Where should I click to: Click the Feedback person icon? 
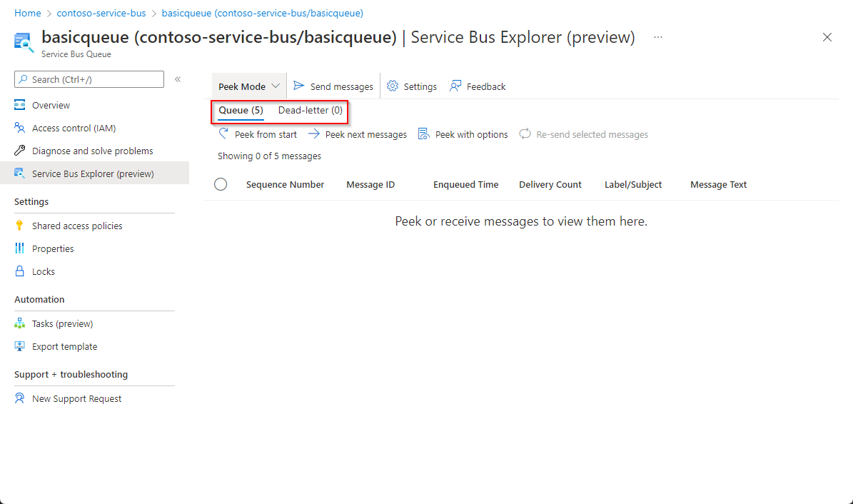tap(455, 86)
